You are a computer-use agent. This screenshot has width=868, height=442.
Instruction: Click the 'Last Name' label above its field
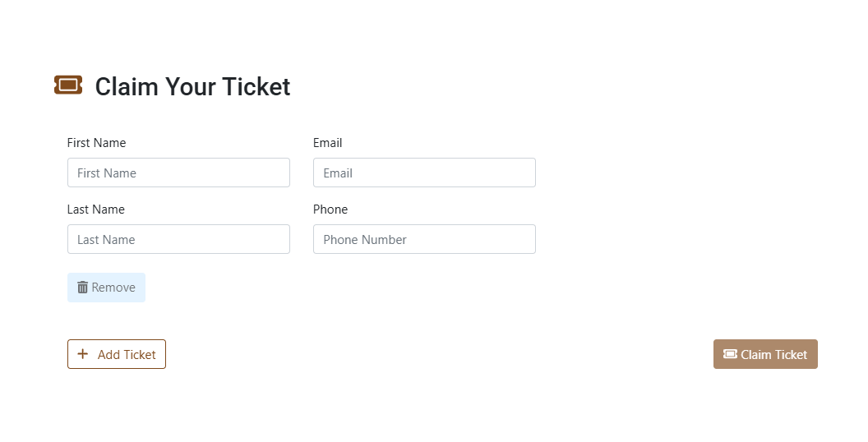coord(96,209)
